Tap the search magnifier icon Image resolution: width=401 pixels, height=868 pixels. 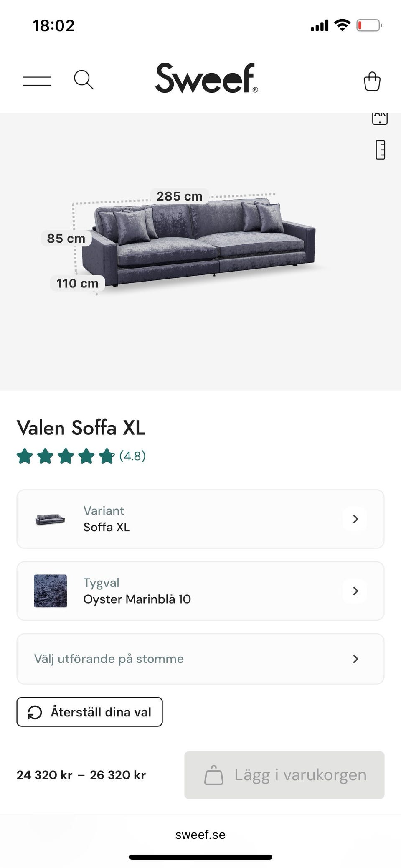tap(84, 79)
